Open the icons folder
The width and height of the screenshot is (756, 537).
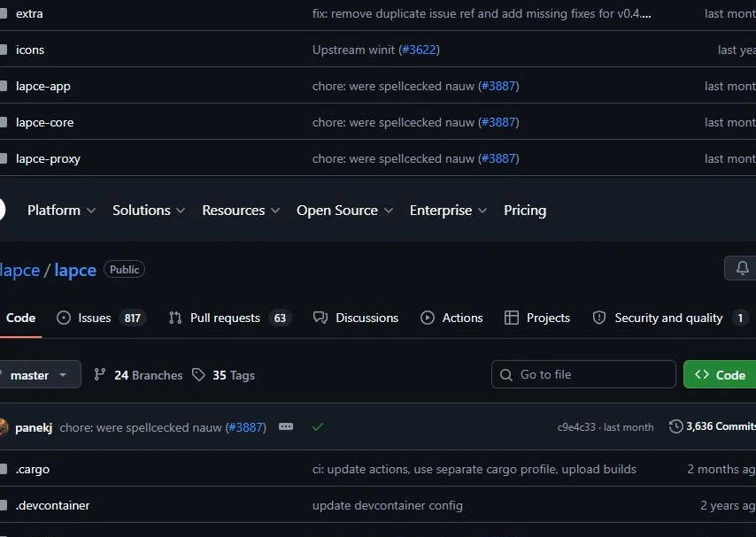tap(30, 50)
